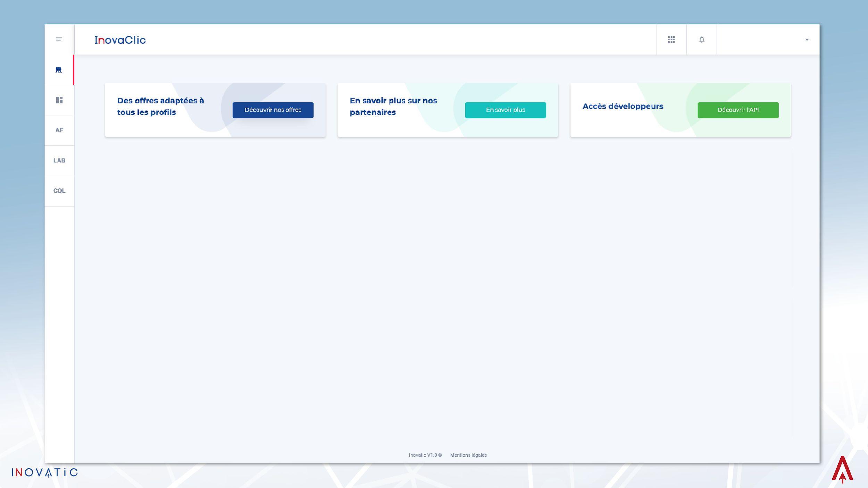Click the Inovatic V1.0 footer text
This screenshot has width=868, height=488.
[425, 455]
